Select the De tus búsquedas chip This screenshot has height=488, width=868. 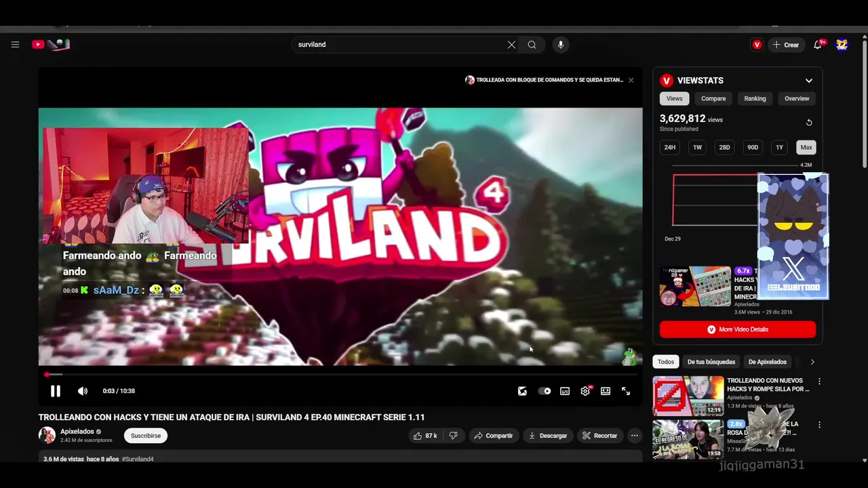pyautogui.click(x=711, y=362)
